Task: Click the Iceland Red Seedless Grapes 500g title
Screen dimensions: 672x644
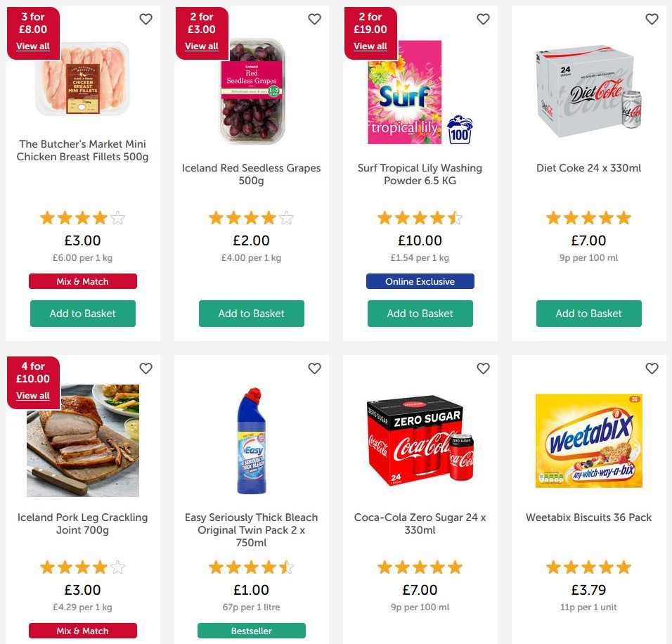Action: 251,174
